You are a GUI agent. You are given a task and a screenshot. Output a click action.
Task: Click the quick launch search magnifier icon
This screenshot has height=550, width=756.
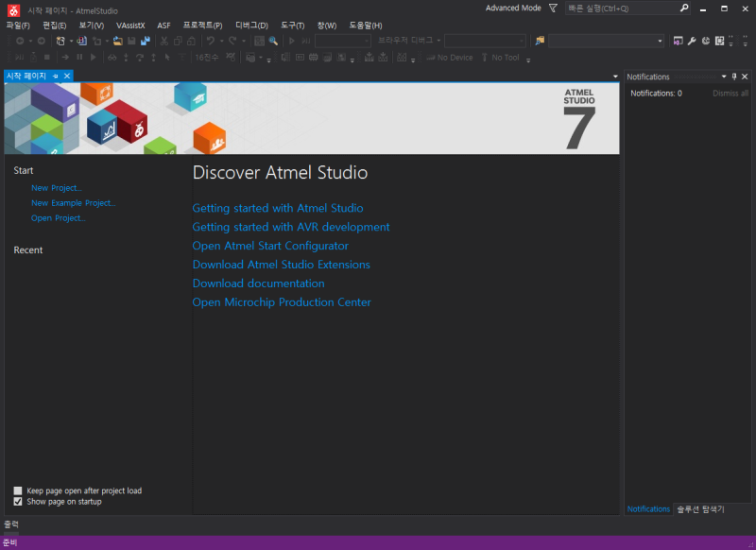[x=684, y=9]
